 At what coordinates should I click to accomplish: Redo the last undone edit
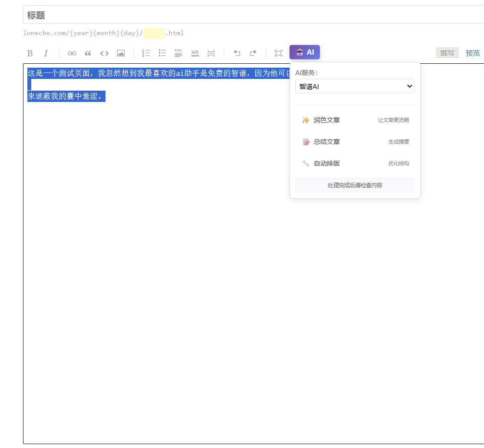click(x=253, y=53)
